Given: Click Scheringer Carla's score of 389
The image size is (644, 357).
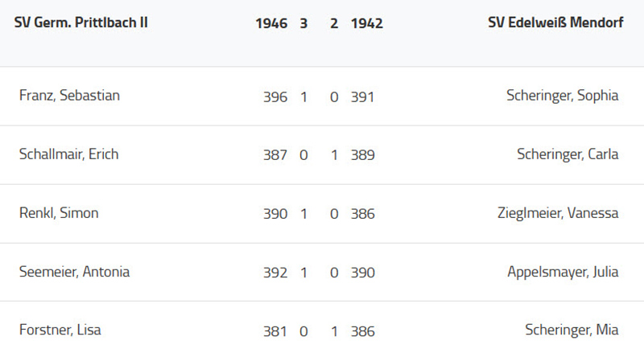Looking at the screenshot, I should click(x=363, y=155).
